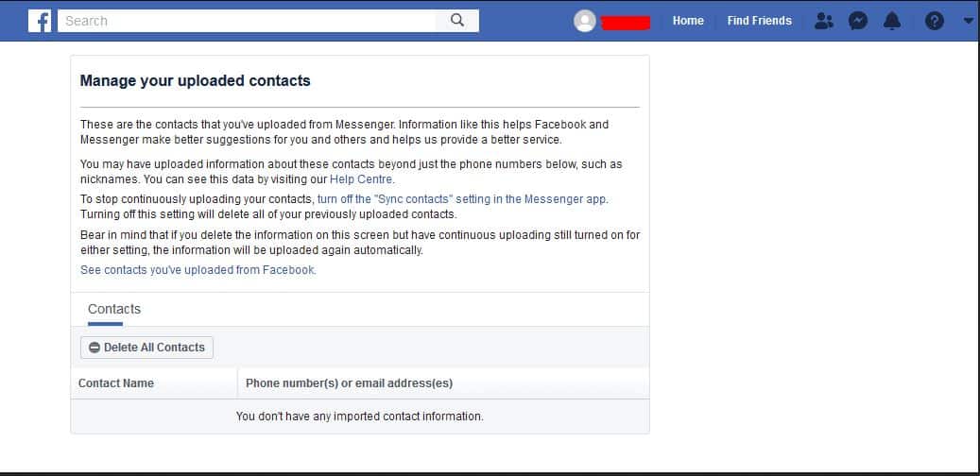Go to the Home menu item
980x476 pixels.
click(x=688, y=21)
